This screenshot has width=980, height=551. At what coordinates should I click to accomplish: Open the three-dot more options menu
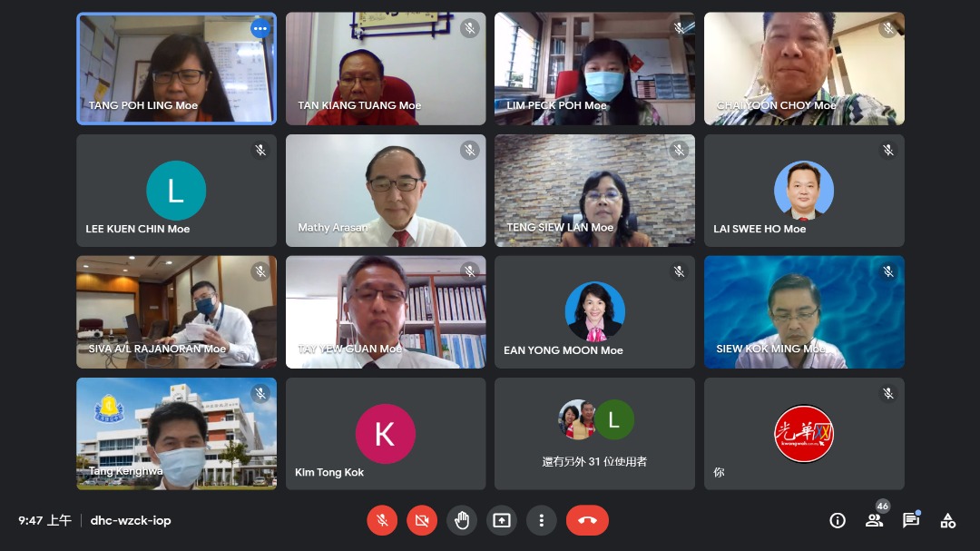pos(541,520)
